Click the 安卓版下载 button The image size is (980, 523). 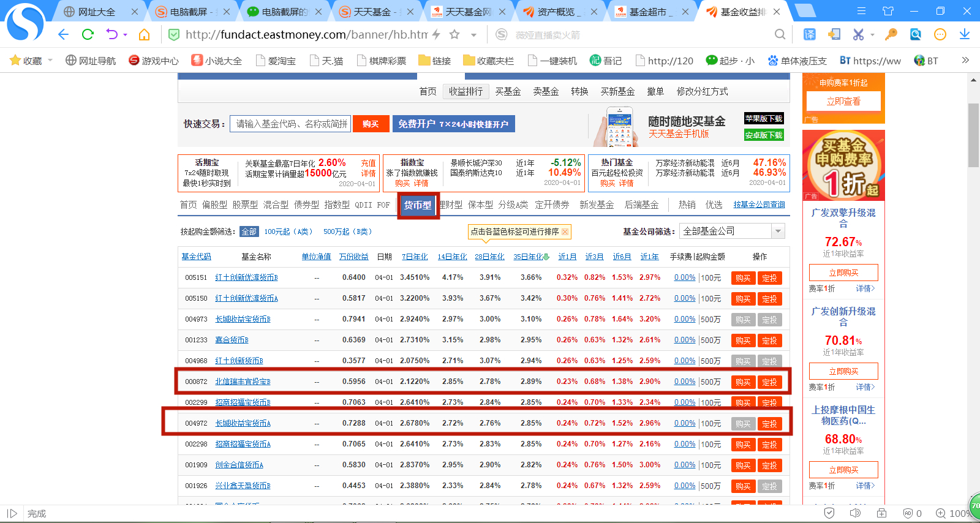coord(764,135)
